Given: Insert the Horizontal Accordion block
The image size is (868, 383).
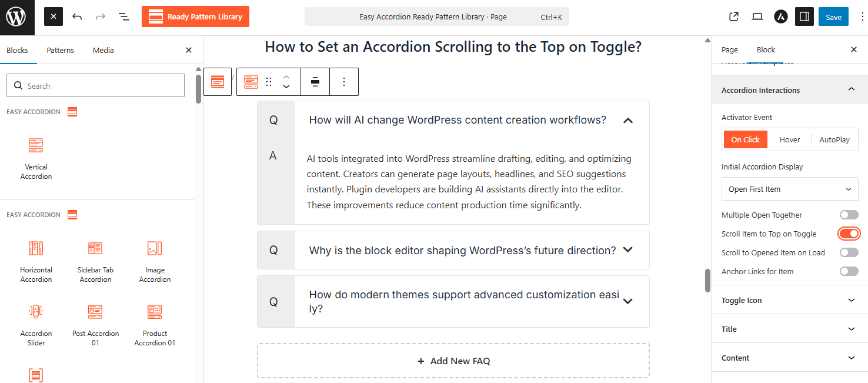Looking at the screenshot, I should click(36, 261).
